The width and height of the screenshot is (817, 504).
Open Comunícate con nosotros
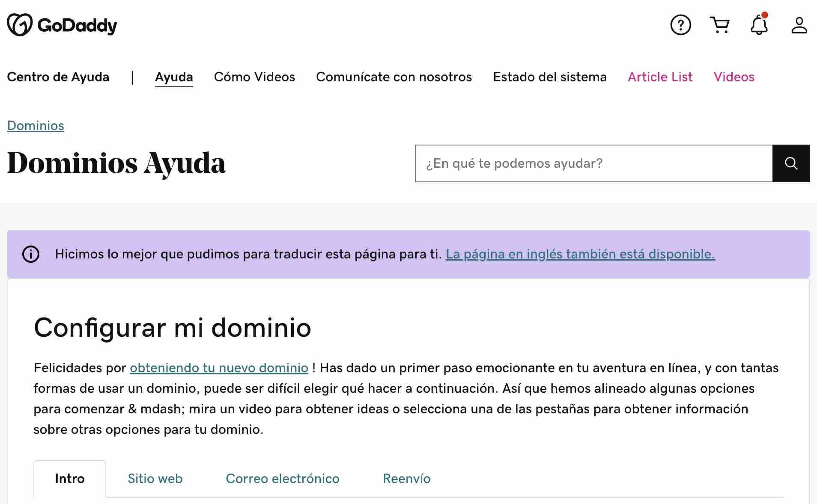(394, 77)
